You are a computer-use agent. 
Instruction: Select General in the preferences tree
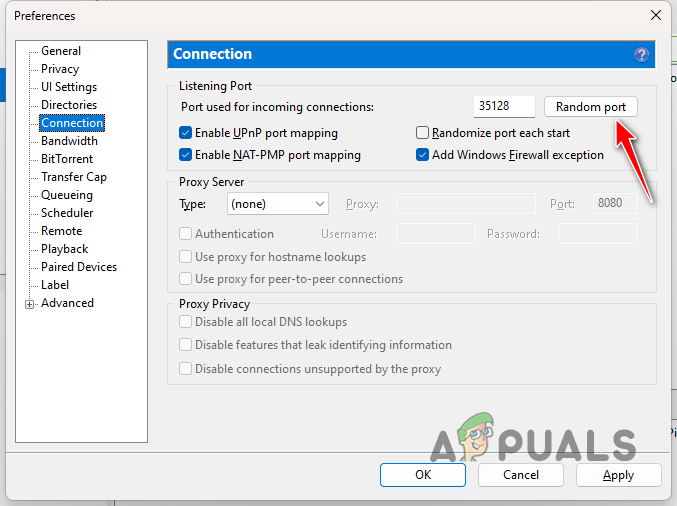click(61, 51)
